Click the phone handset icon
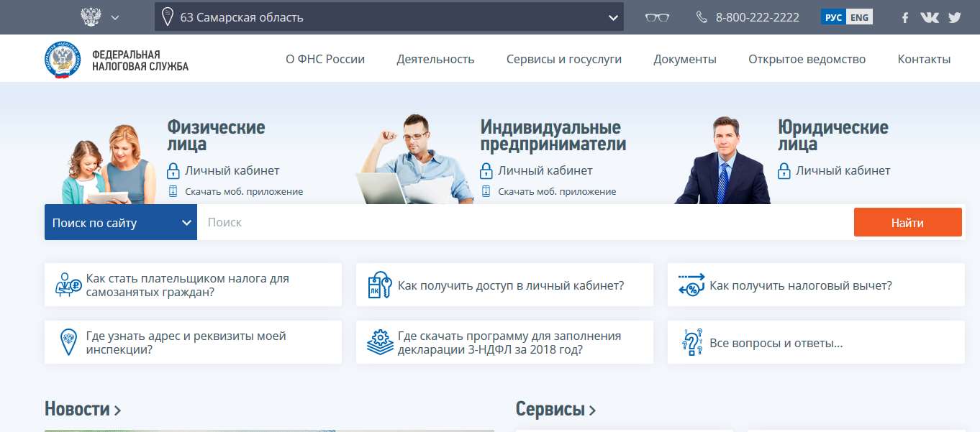The image size is (980, 432). [702, 17]
